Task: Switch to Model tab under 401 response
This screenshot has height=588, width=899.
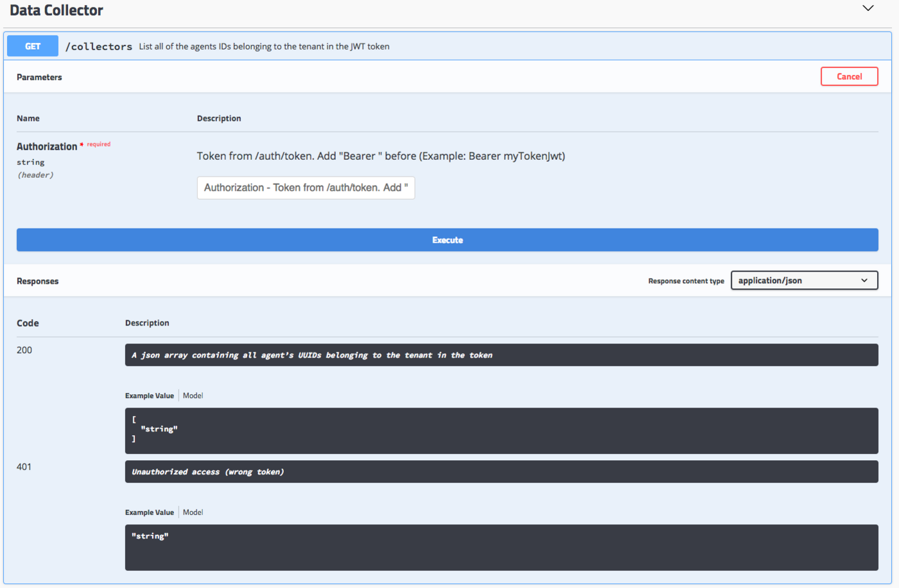Action: coord(193,512)
